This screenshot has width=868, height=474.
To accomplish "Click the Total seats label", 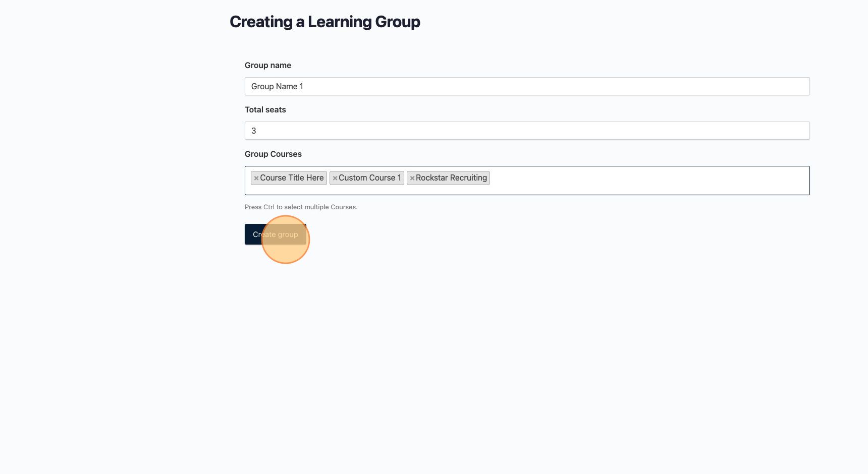I will pos(265,109).
